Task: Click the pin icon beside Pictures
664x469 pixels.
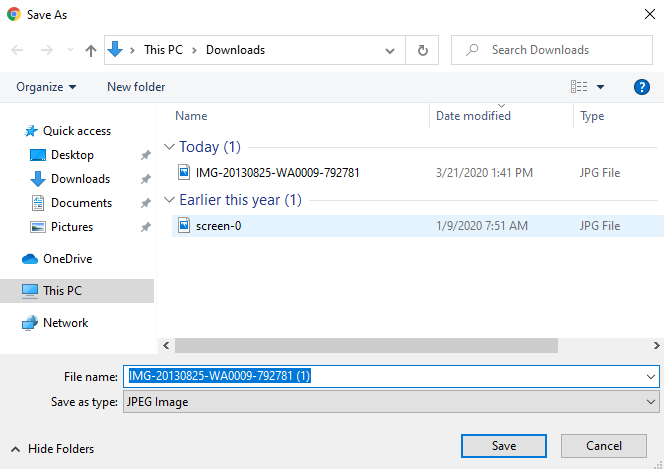Action: (146, 227)
